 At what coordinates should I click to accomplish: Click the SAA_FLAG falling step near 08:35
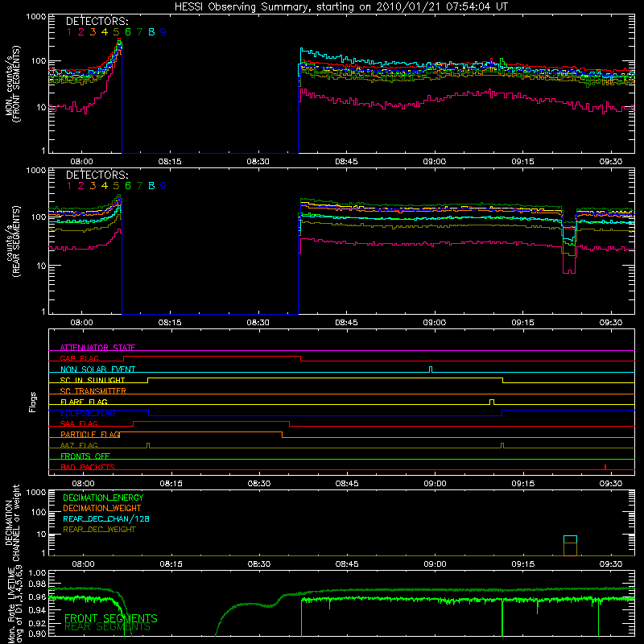coord(290,424)
